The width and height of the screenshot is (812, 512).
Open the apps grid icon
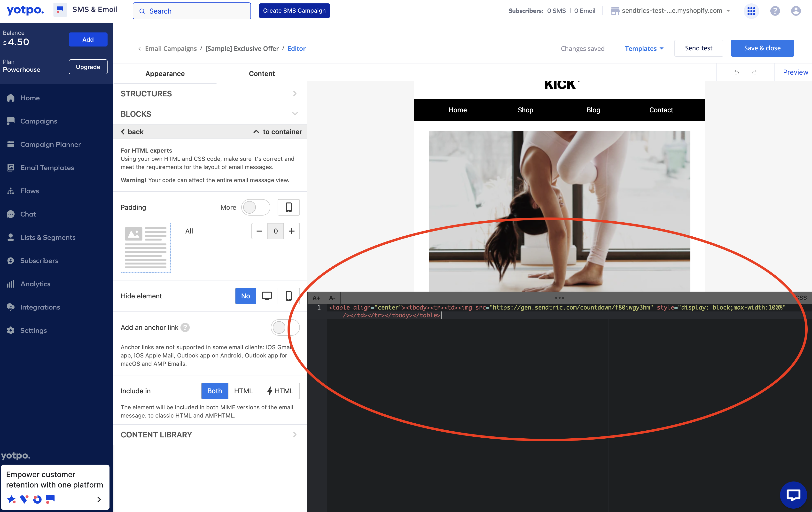[751, 11]
